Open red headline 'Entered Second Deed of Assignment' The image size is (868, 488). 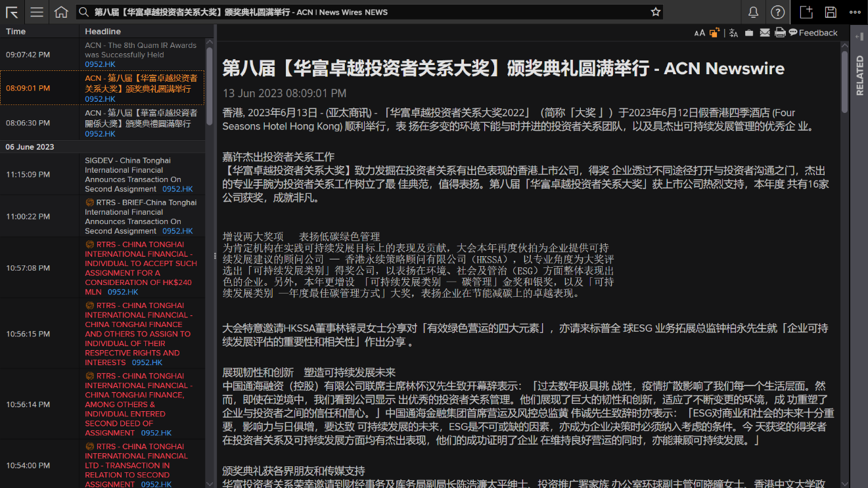click(x=138, y=404)
